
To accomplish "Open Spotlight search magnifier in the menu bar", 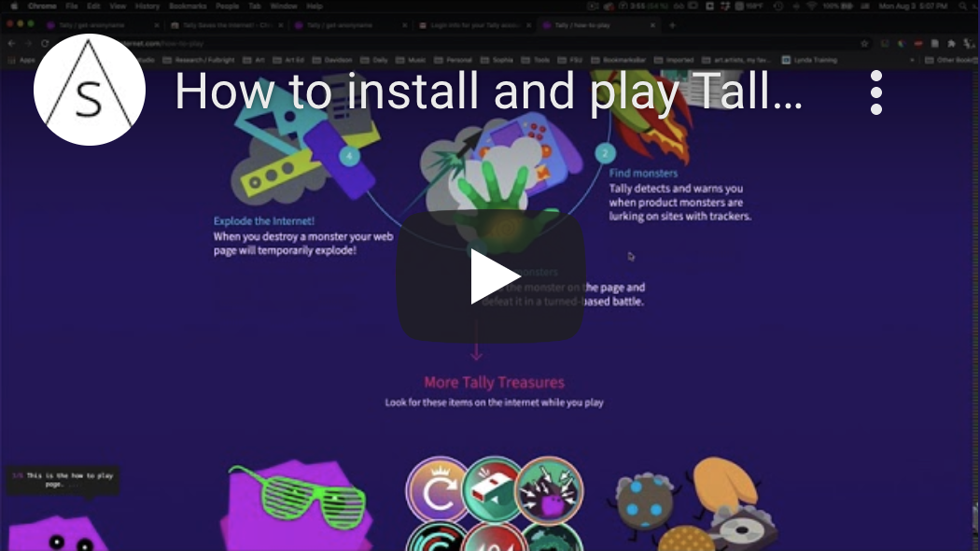I will pyautogui.click(x=963, y=7).
